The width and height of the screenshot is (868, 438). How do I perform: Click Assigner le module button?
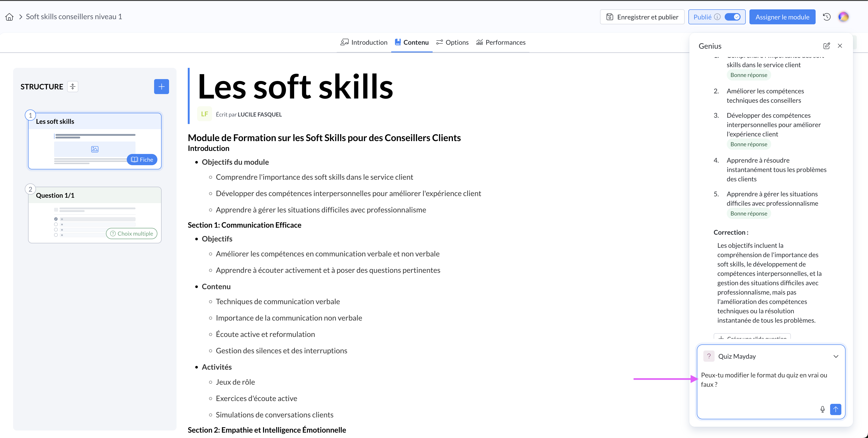pyautogui.click(x=782, y=17)
